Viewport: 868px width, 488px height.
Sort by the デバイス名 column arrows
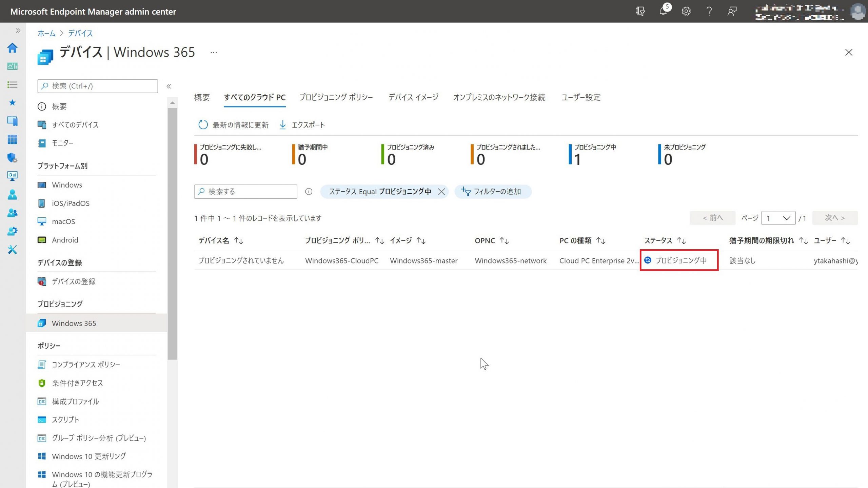239,240
